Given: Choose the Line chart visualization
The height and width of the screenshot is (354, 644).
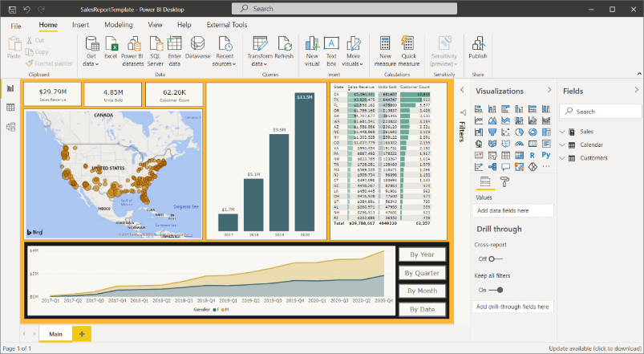Looking at the screenshot, I should 479,120.
